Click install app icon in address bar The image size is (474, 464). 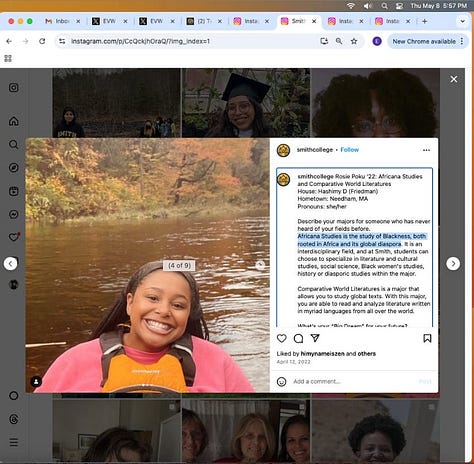click(x=324, y=41)
